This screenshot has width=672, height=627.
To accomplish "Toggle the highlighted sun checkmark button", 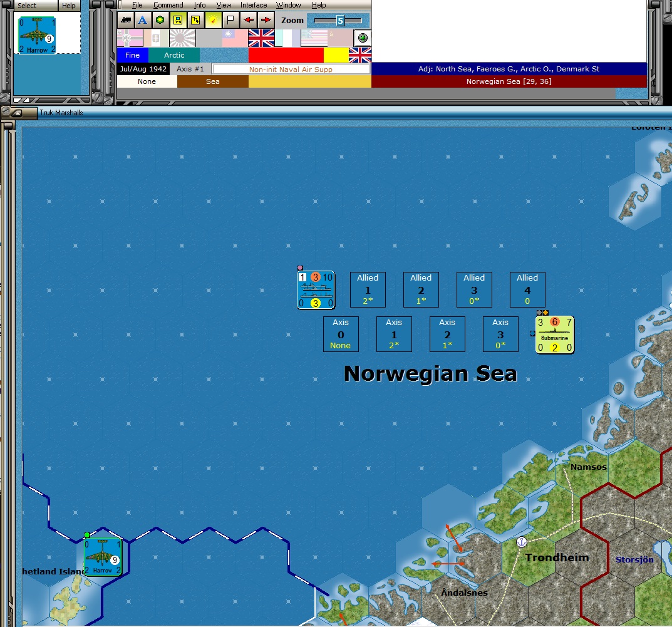I will 213,20.
